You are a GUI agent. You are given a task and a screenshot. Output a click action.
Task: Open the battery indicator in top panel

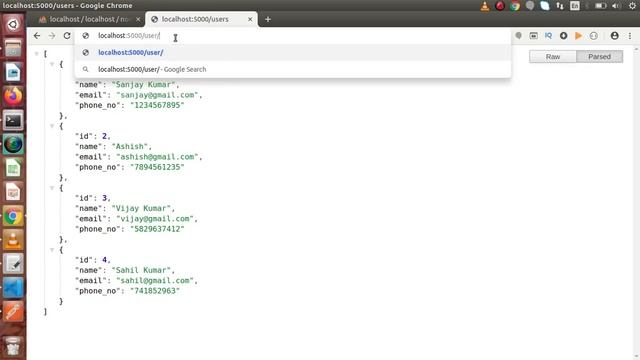(600, 6)
